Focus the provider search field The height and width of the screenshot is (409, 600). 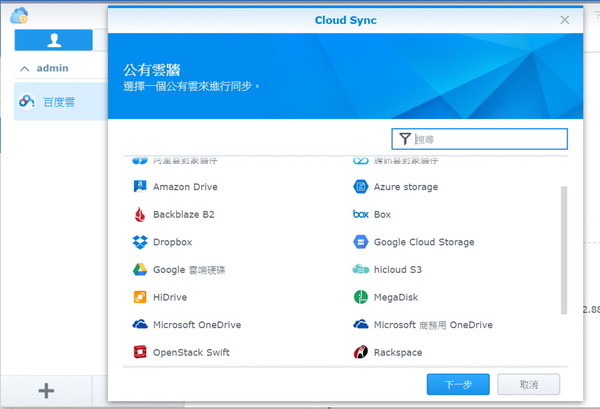tap(479, 139)
